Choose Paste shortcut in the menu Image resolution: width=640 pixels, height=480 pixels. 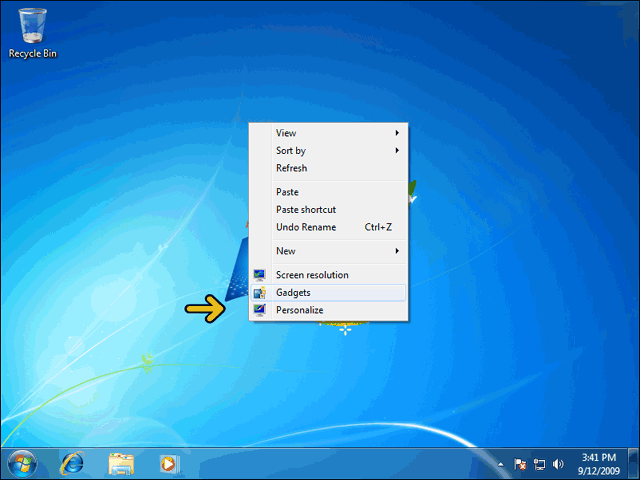328,209
